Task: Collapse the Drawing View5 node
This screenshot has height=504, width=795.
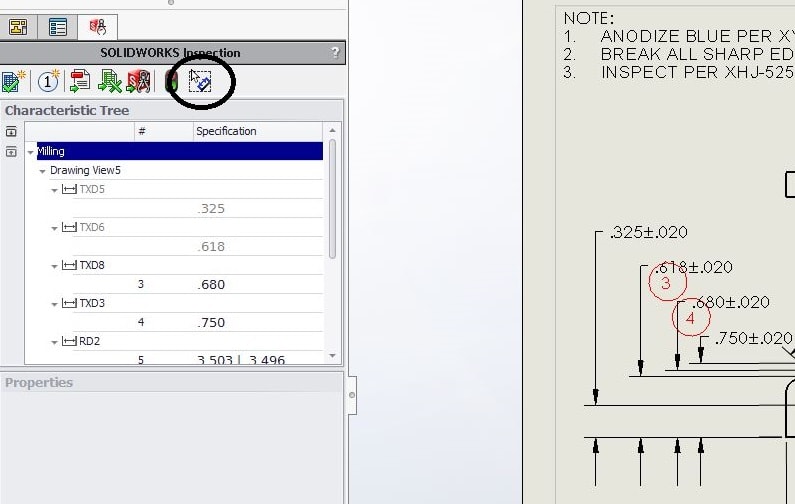Action: tap(43, 171)
